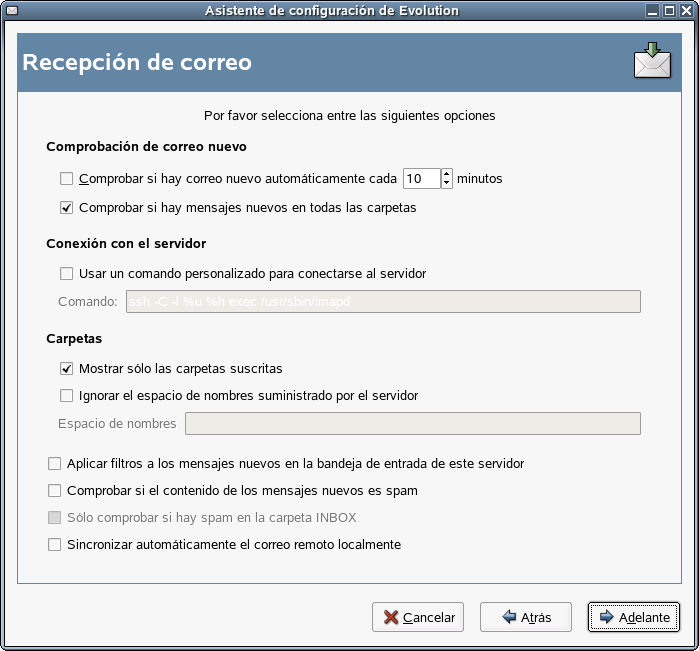Toggle 'Sólo comprobar si hay spam en INBOX'
This screenshot has height=651, width=699.
(54, 518)
